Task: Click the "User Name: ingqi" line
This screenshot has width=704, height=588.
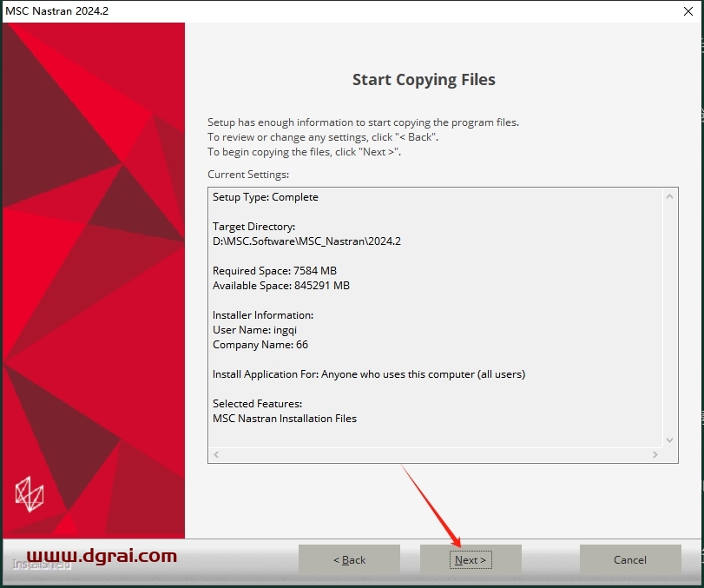Action: click(x=254, y=330)
